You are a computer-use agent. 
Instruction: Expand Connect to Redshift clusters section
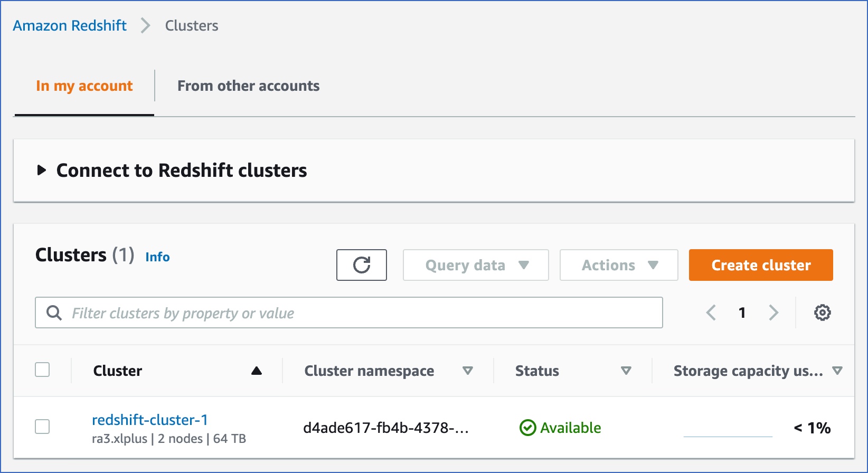click(x=42, y=170)
